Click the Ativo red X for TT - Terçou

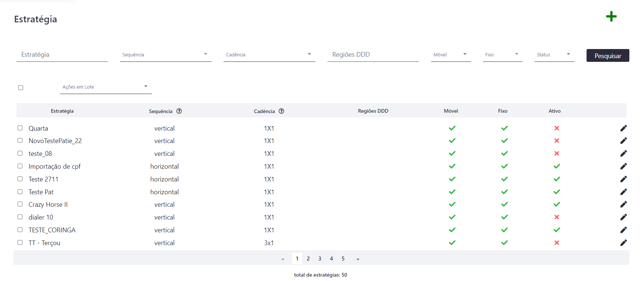[x=557, y=243]
